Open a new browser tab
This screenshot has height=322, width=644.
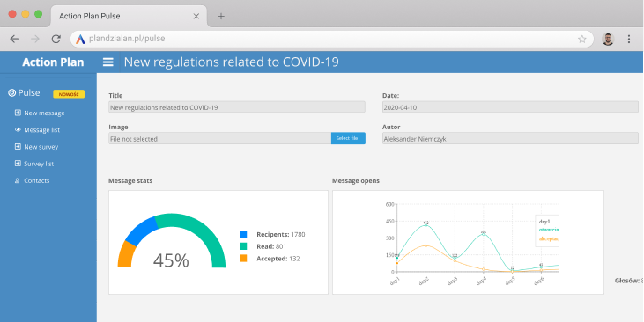[221, 17]
